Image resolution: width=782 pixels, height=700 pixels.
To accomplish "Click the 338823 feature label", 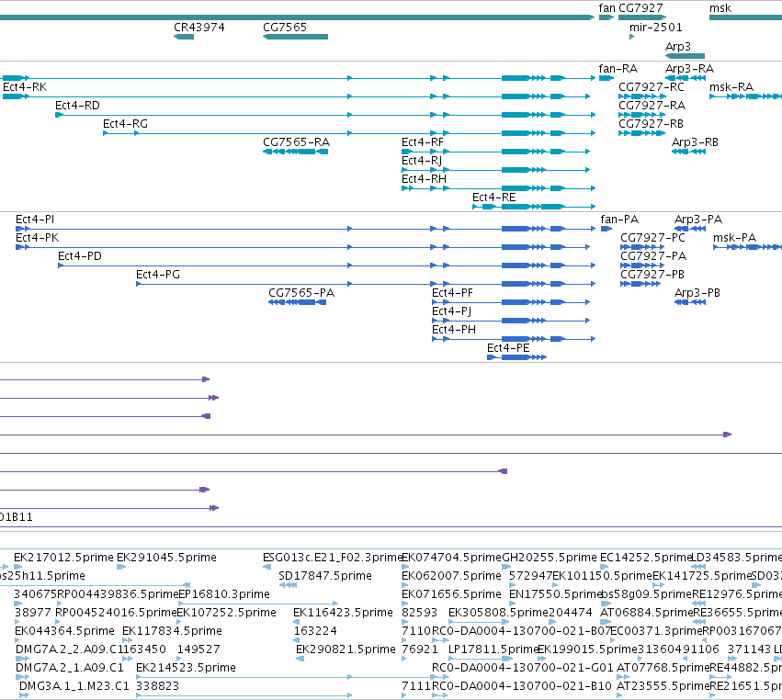I will click(158, 686).
